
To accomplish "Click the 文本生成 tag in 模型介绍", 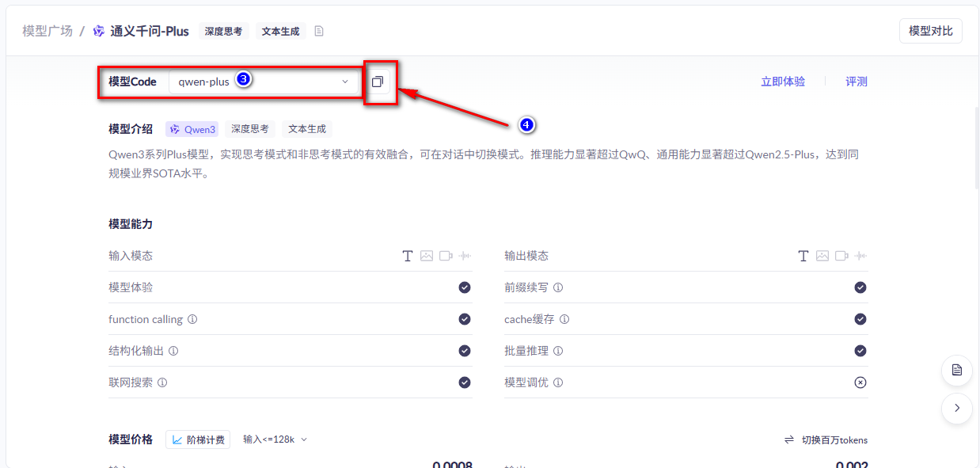I will [307, 129].
